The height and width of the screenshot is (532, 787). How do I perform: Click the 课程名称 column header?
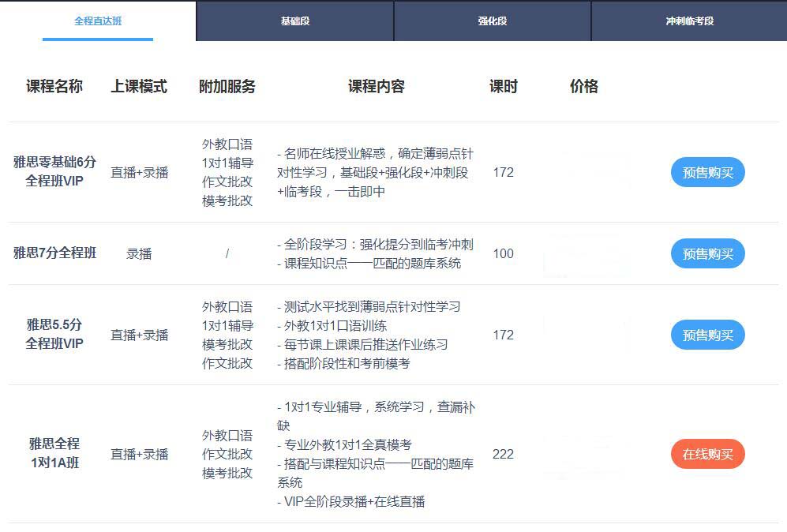[54, 87]
